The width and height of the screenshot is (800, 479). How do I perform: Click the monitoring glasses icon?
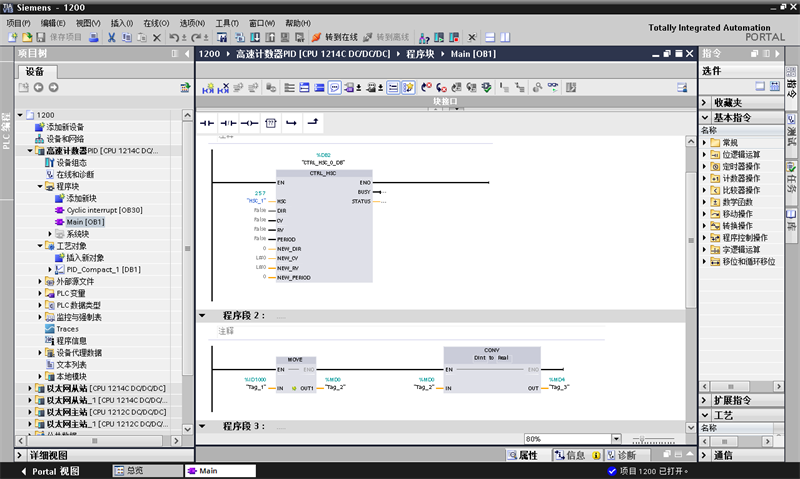[553, 88]
